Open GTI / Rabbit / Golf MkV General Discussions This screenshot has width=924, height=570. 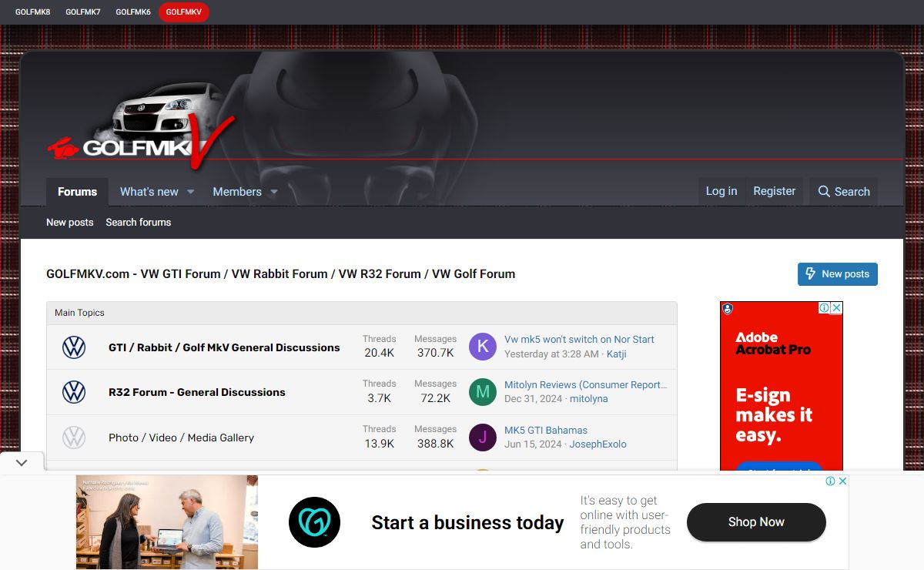(x=224, y=347)
